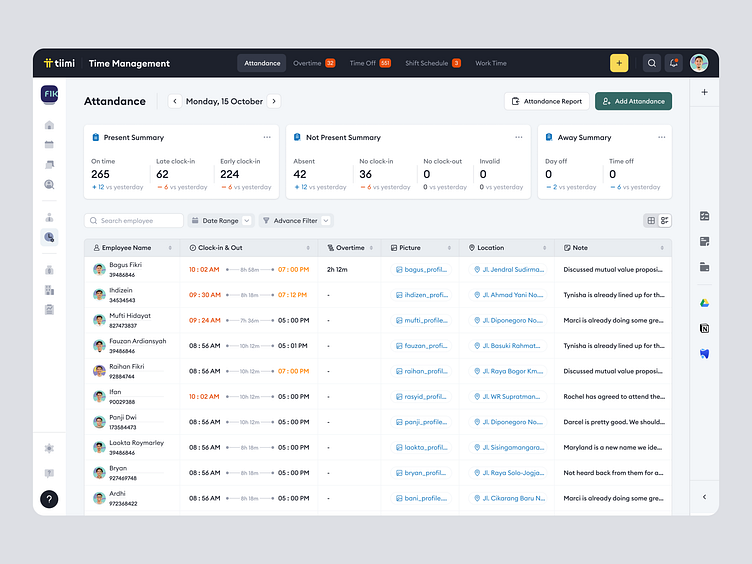This screenshot has height=564, width=752.
Task: Open the search icon in top bar
Action: (x=652, y=63)
